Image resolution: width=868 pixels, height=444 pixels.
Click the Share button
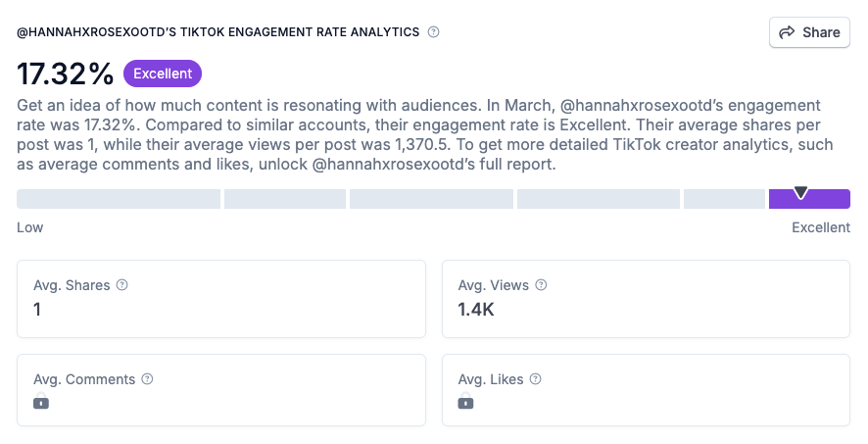809,32
